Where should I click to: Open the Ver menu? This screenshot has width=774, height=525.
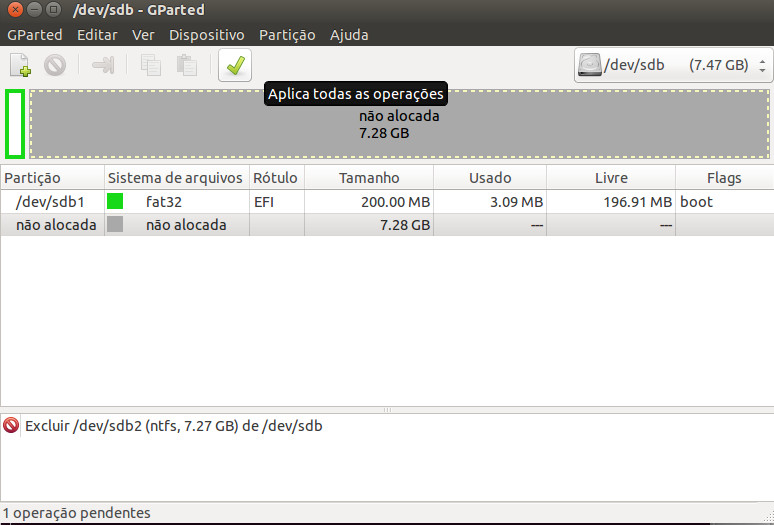(x=143, y=35)
